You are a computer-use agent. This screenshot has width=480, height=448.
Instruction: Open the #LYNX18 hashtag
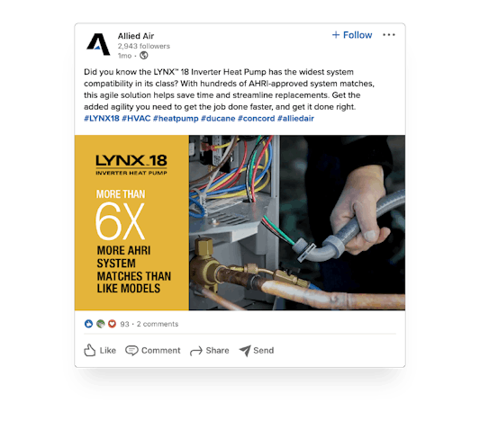tap(102, 119)
